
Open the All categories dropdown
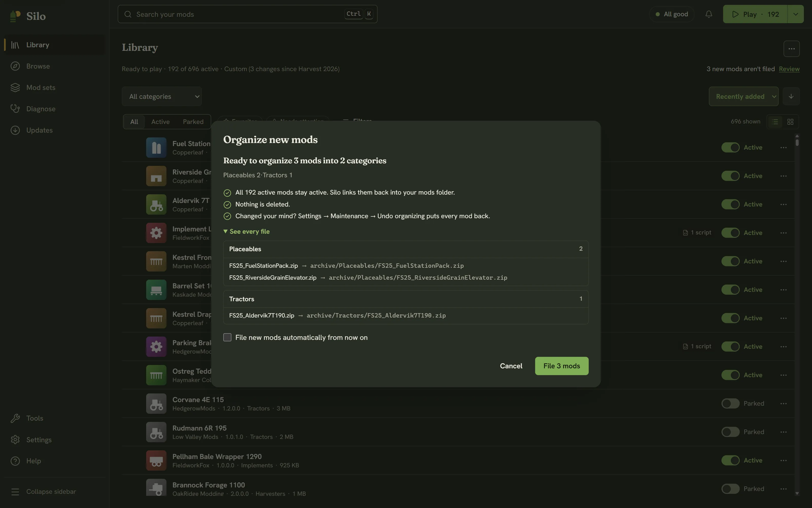tap(162, 97)
